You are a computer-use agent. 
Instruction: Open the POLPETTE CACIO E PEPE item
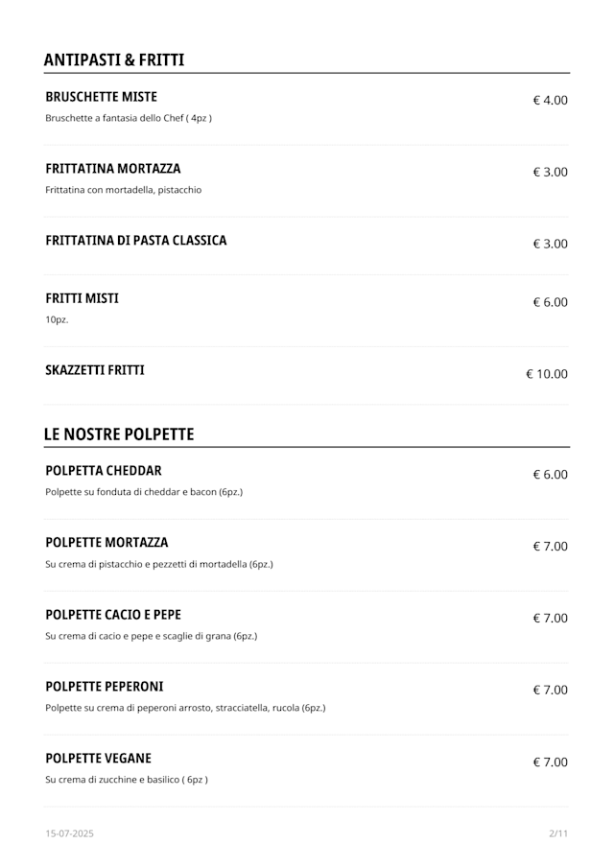[x=113, y=615]
